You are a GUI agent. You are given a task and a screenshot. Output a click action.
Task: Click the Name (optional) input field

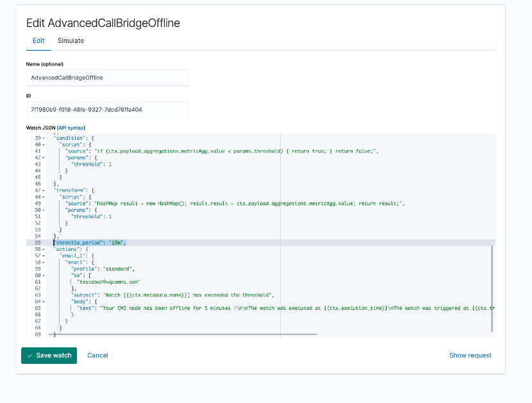108,78
